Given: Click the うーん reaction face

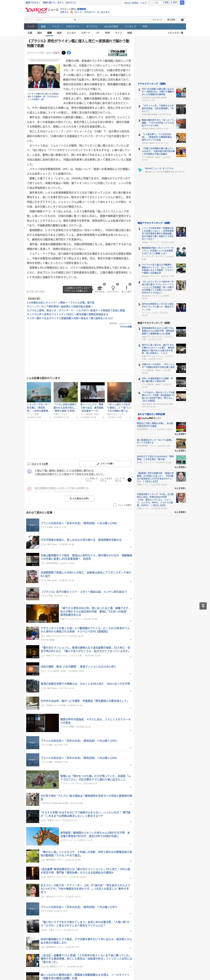Looking at the screenshot, I should (117, 480).
